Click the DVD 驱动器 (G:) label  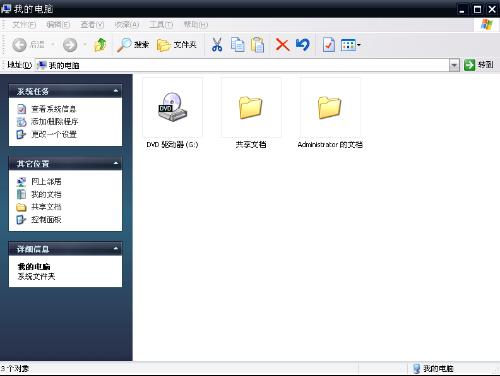point(172,145)
